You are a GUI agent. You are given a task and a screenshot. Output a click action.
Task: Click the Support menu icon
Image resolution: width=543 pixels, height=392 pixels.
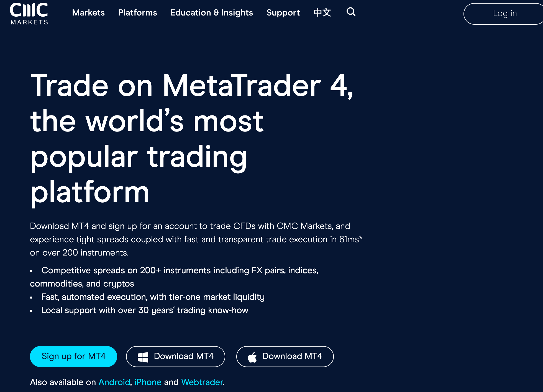click(x=283, y=13)
